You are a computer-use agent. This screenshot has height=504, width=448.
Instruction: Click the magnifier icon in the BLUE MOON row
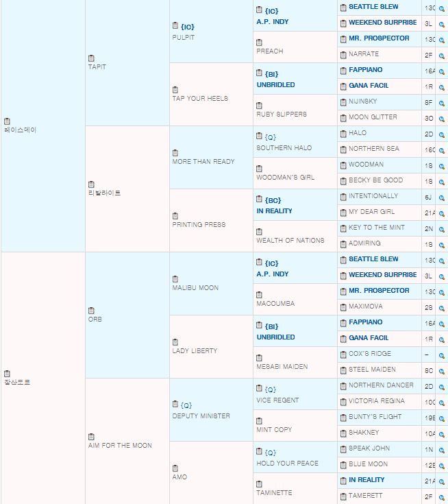442,466
